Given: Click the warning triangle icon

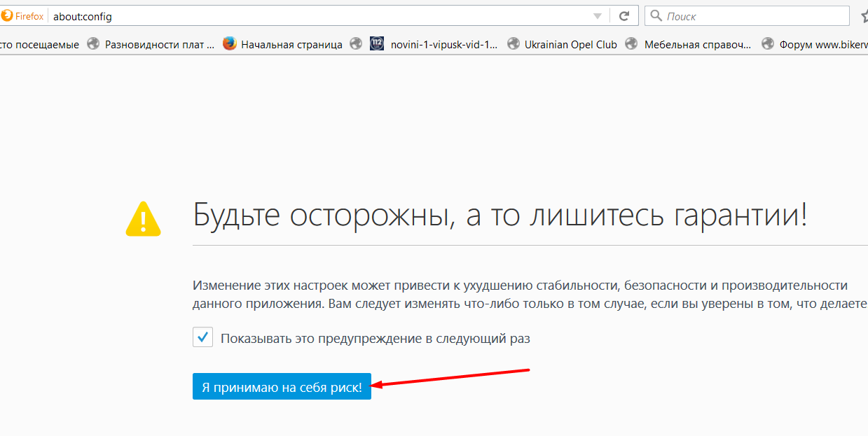Looking at the screenshot, I should coord(143,219).
